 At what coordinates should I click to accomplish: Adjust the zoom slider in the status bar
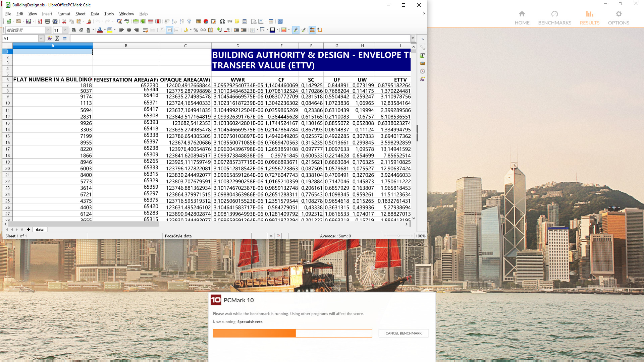point(398,236)
